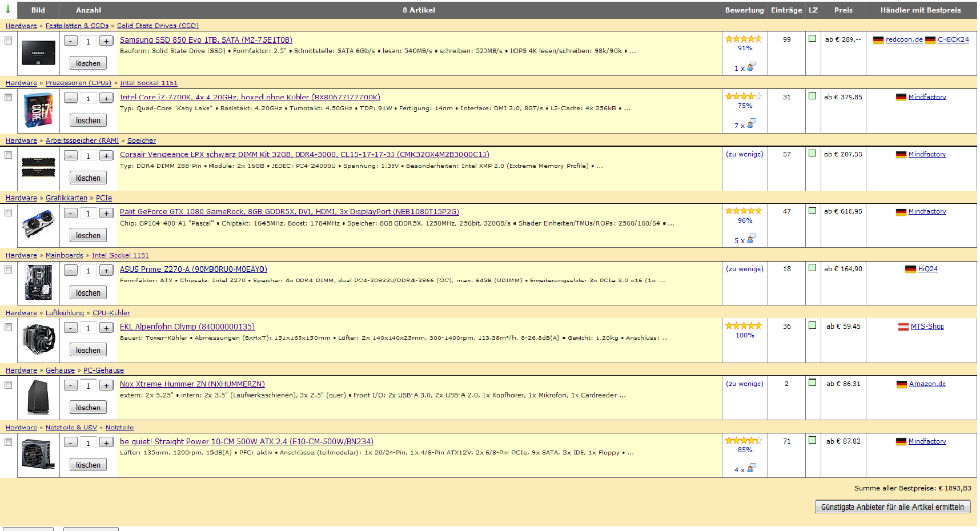
Task: Open the 'PC-Gehäuse' breadcrumb link
Action: [103, 371]
